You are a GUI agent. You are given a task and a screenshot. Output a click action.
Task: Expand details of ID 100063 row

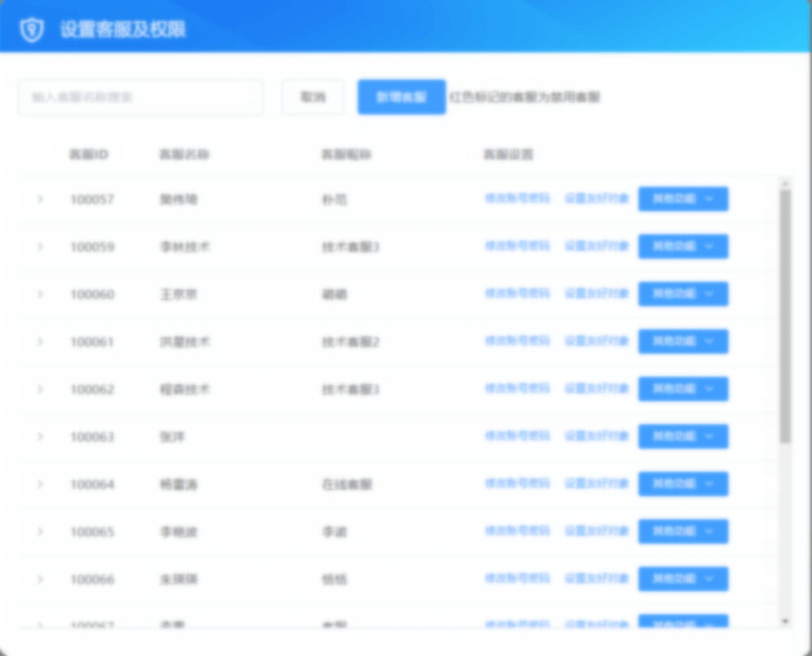tap(40, 437)
